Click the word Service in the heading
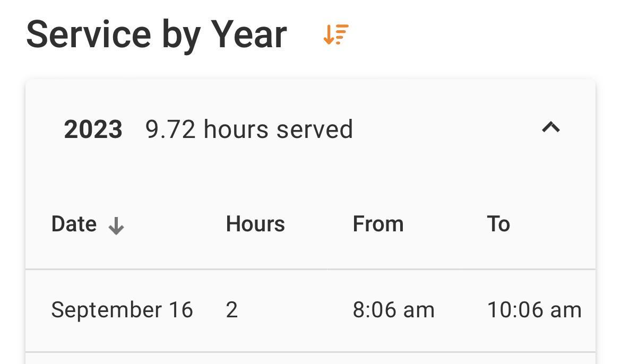The height and width of the screenshot is (364, 621). pos(89,34)
